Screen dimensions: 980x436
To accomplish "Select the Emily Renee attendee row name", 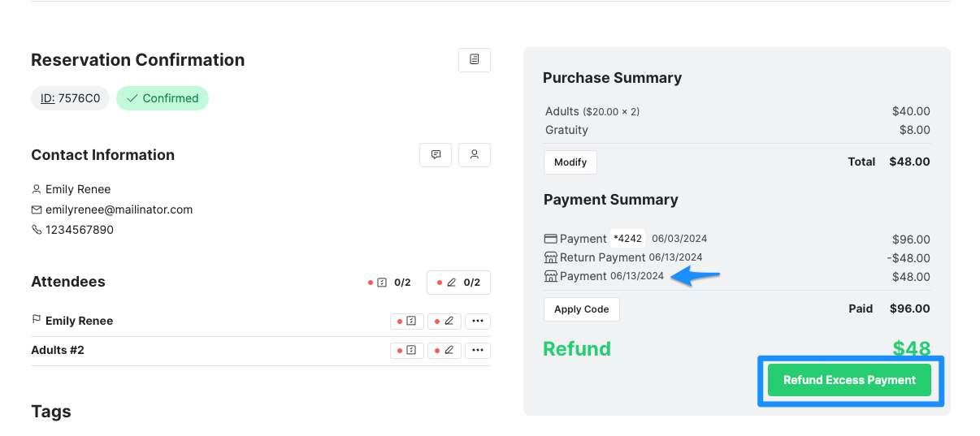I will (x=79, y=321).
